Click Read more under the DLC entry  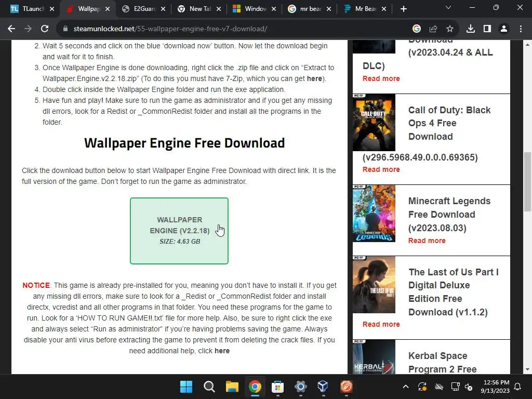coord(381,78)
